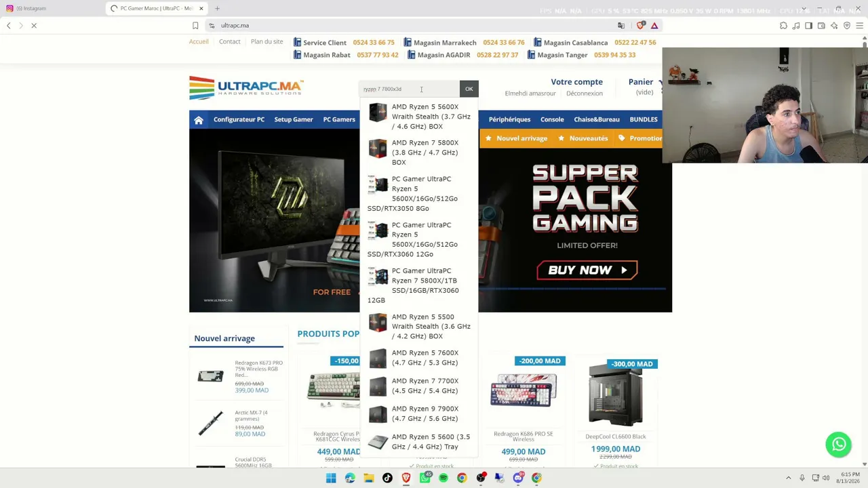
Task: Select AMD Ryzen 5 5600 Tray suggestion
Action: coord(418,442)
